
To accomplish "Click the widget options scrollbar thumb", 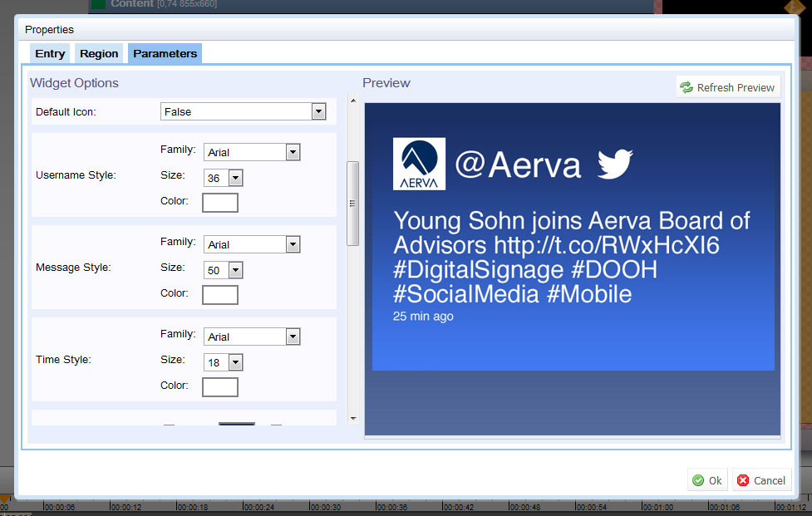I will pyautogui.click(x=353, y=204).
